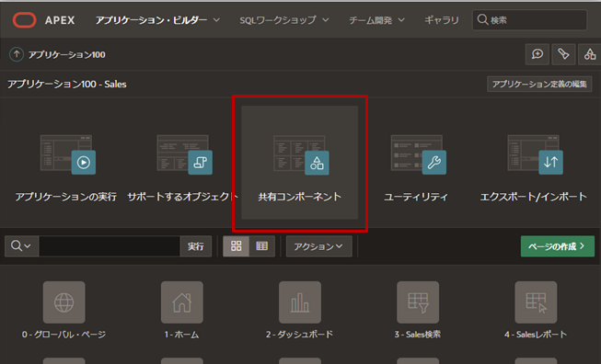
Task: Open 0 - グローバル・ページ globe icon
Action: coord(64,302)
